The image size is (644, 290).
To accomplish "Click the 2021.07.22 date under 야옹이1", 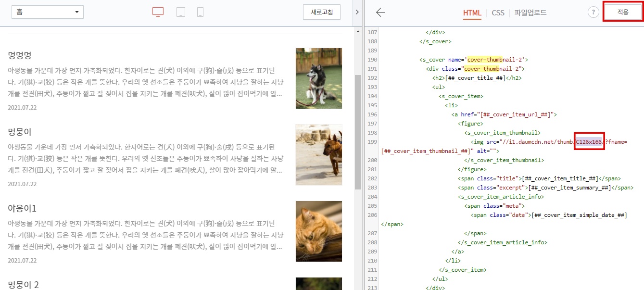I will (22, 261).
